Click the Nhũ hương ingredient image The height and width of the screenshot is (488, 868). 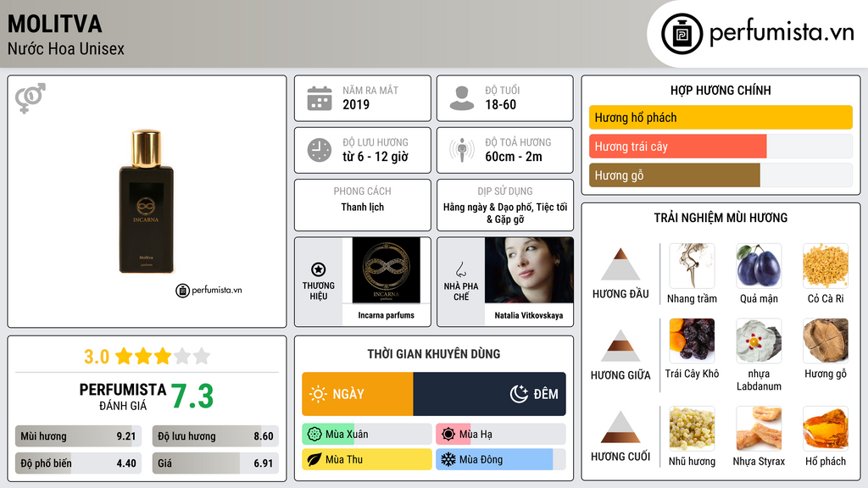(x=692, y=429)
